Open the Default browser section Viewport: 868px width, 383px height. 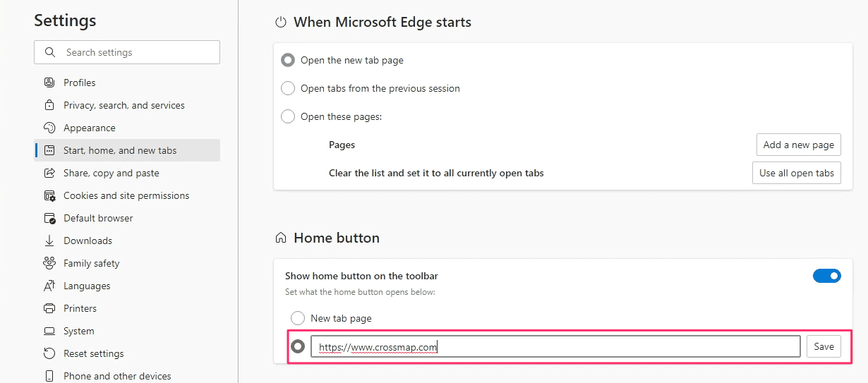pyautogui.click(x=98, y=218)
